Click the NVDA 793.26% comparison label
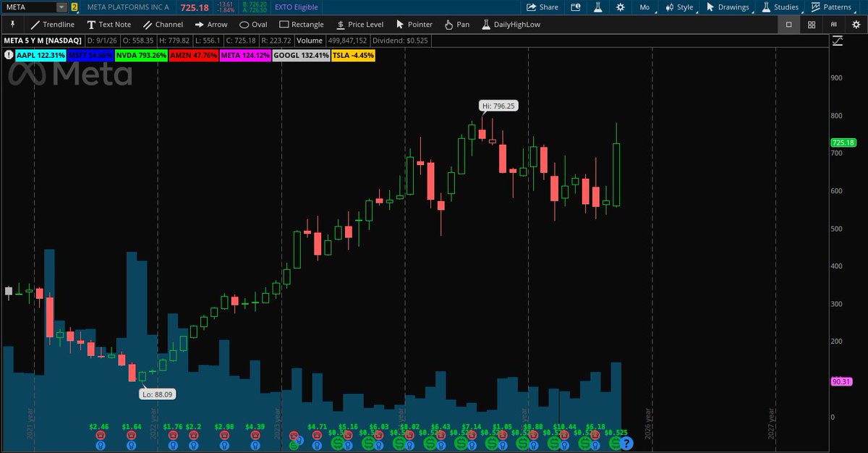Image resolution: width=868 pixels, height=453 pixels. click(141, 55)
